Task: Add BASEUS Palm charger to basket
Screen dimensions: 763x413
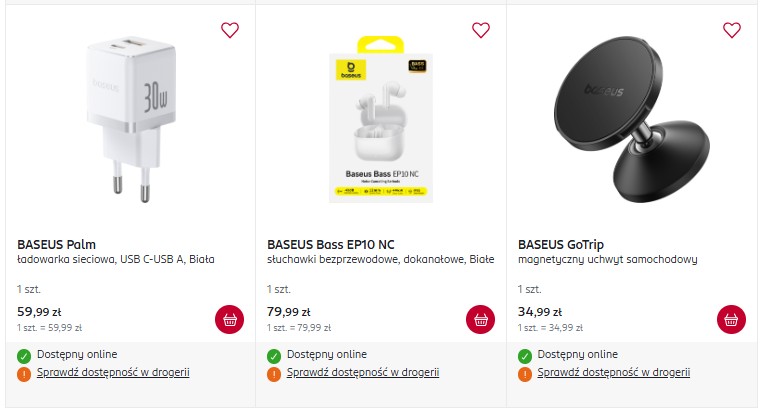Action: coord(230,320)
